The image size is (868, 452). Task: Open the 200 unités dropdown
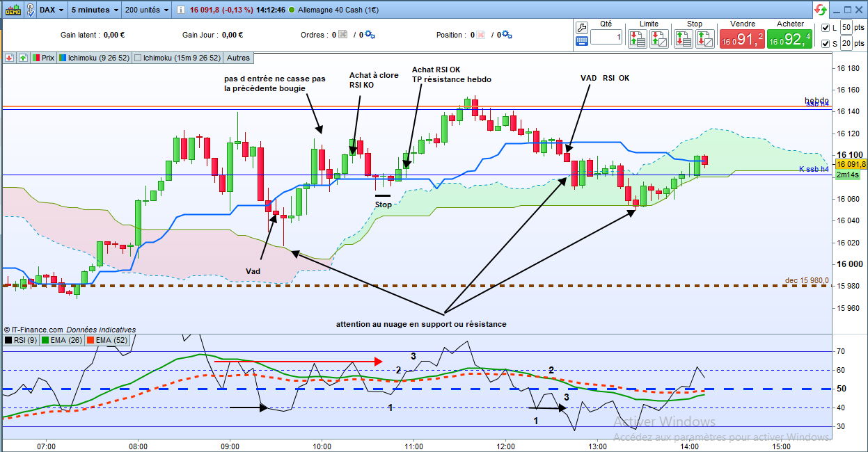click(147, 10)
